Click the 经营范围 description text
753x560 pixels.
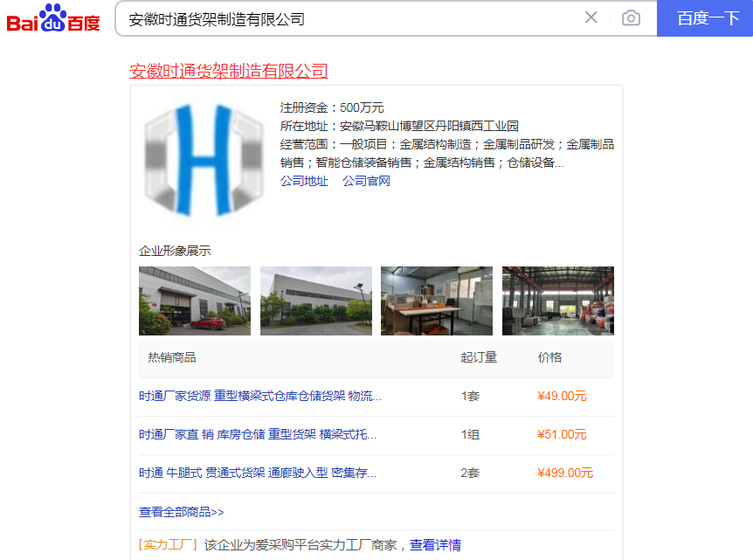[447, 154]
